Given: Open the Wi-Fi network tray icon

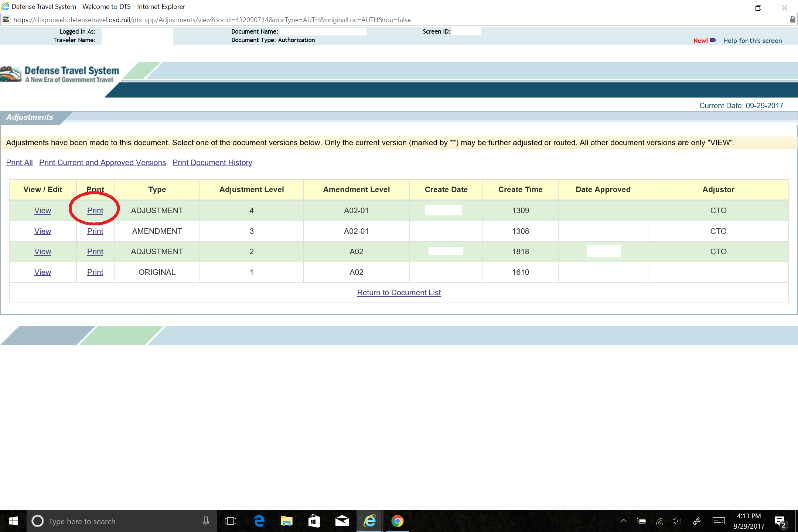Looking at the screenshot, I should (x=659, y=521).
